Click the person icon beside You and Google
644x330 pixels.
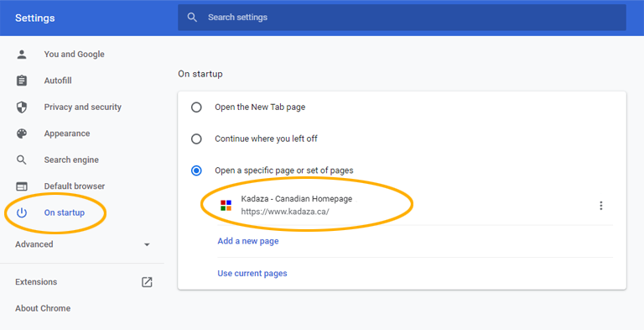coord(22,55)
